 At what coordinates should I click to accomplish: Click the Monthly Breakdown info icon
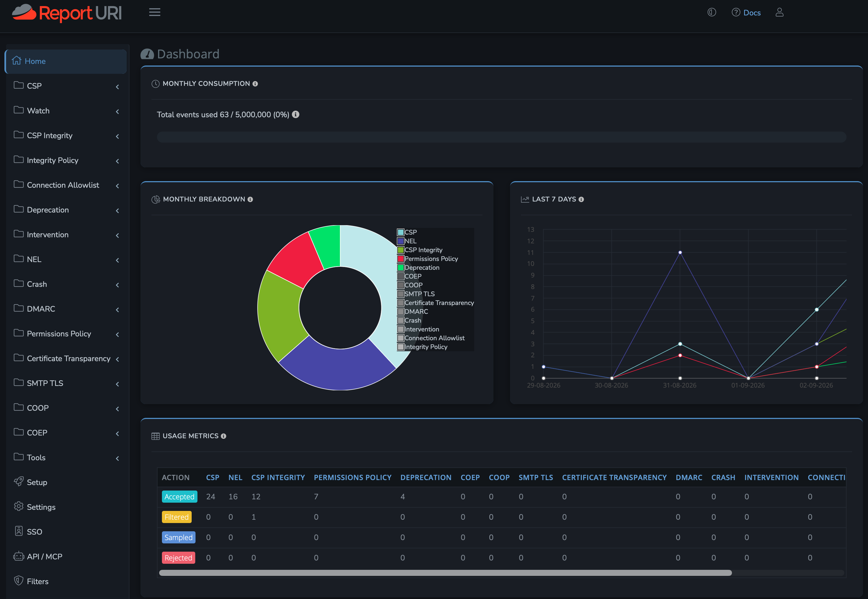coord(250,199)
